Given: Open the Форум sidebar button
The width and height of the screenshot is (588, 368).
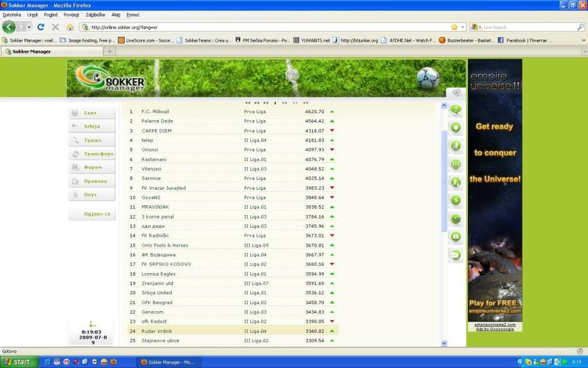Looking at the screenshot, I should [x=92, y=167].
